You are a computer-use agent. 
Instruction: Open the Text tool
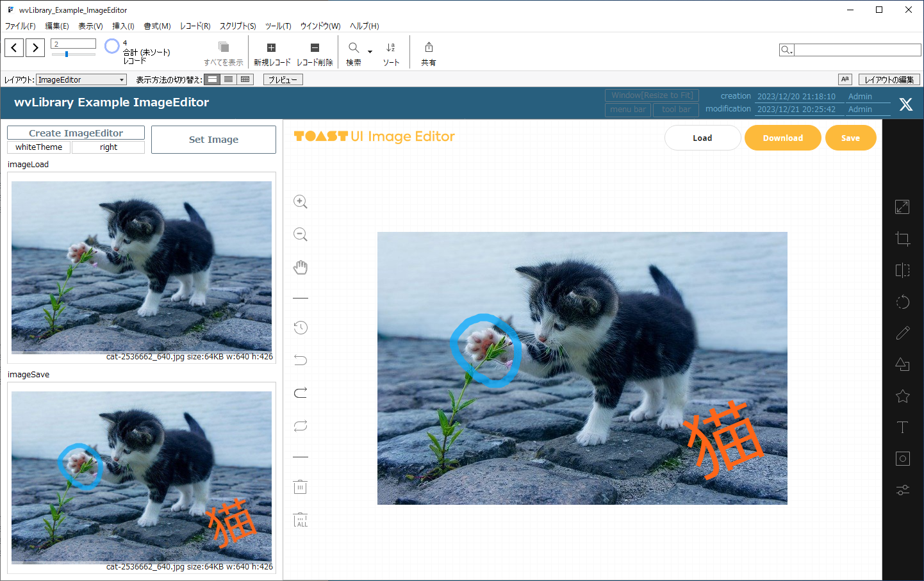902,427
